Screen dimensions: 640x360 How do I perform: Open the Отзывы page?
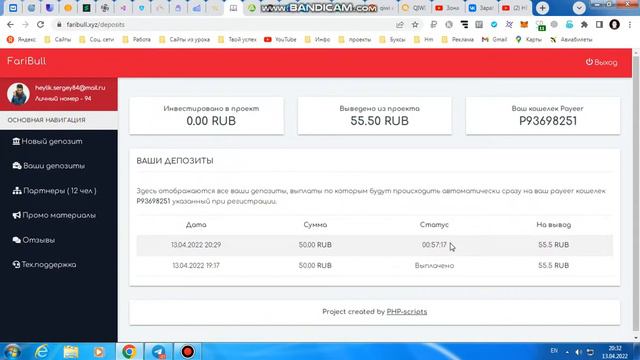[33, 240]
